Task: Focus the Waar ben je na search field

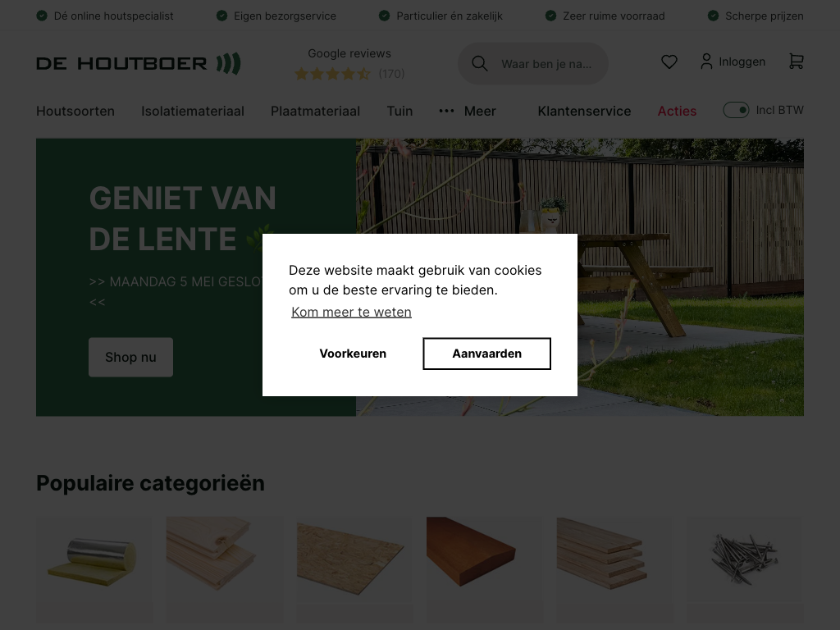Action: (x=546, y=64)
